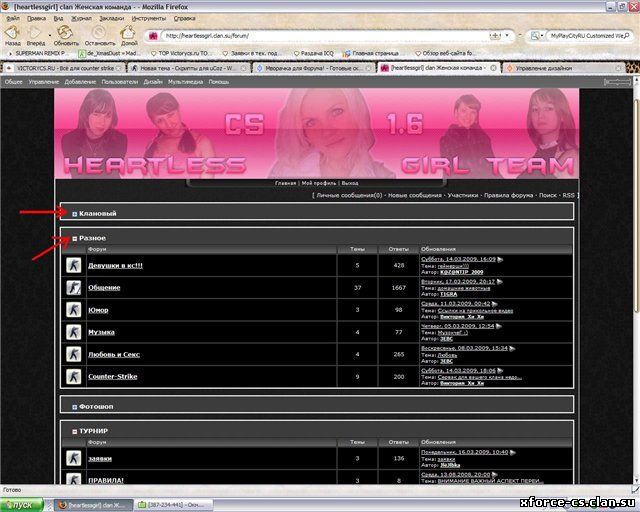This screenshot has height=512, width=640.
Task: Open the Закладки menu
Action: coord(111,18)
